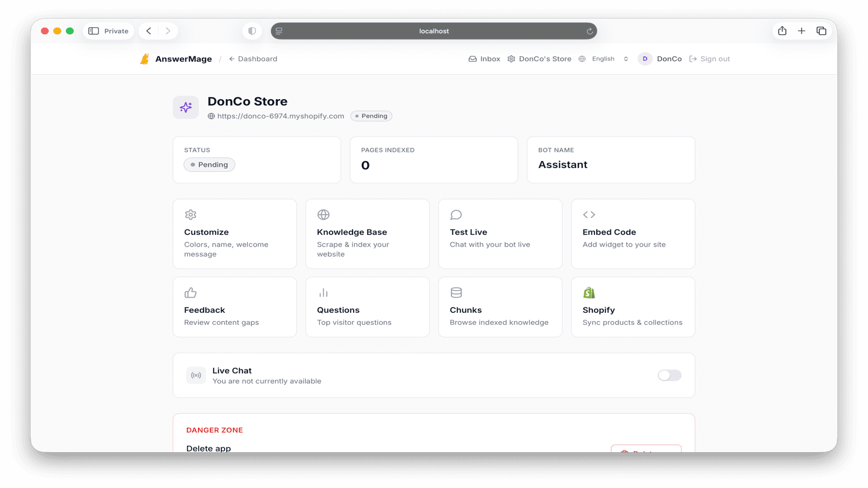
Task: Click the AnswerMage brand name
Action: [183, 59]
